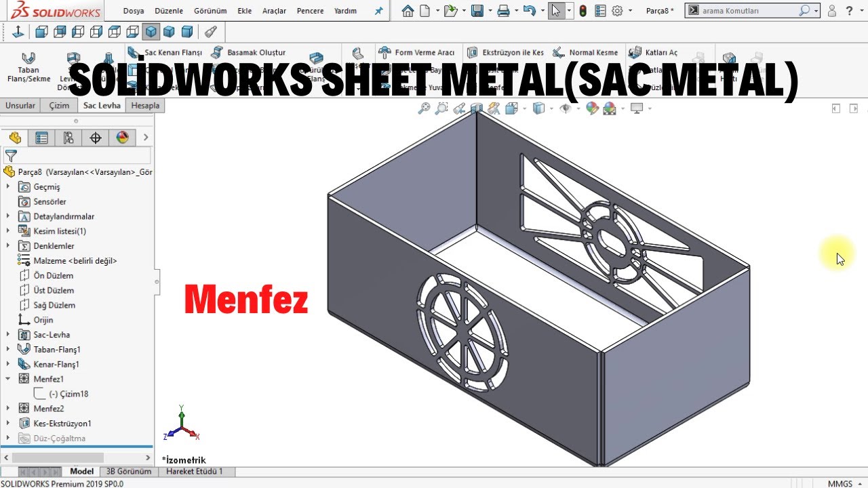Rebuild model with traffic light icon
This screenshot has width=868, height=488.
[583, 11]
